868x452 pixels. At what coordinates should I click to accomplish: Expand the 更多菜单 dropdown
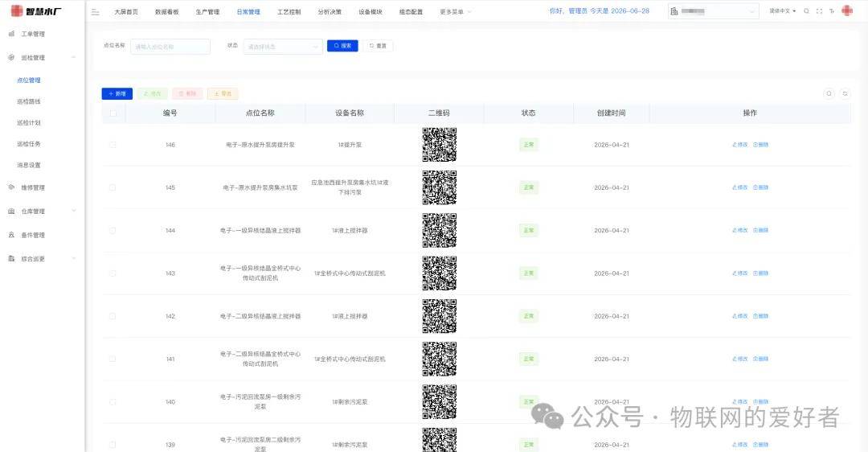pyautogui.click(x=455, y=11)
